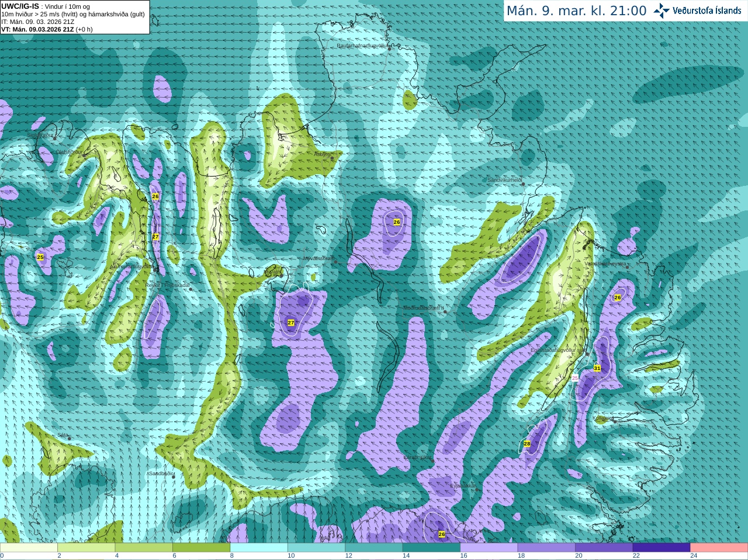This screenshot has width=748, height=560.
Task: Click the Eyjabakkar station label
Action: (463, 486)
